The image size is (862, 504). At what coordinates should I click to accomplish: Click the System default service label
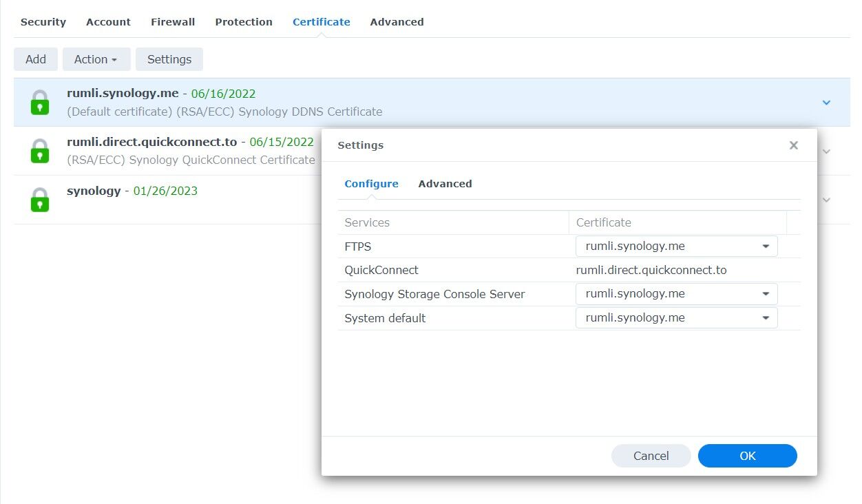coord(385,318)
